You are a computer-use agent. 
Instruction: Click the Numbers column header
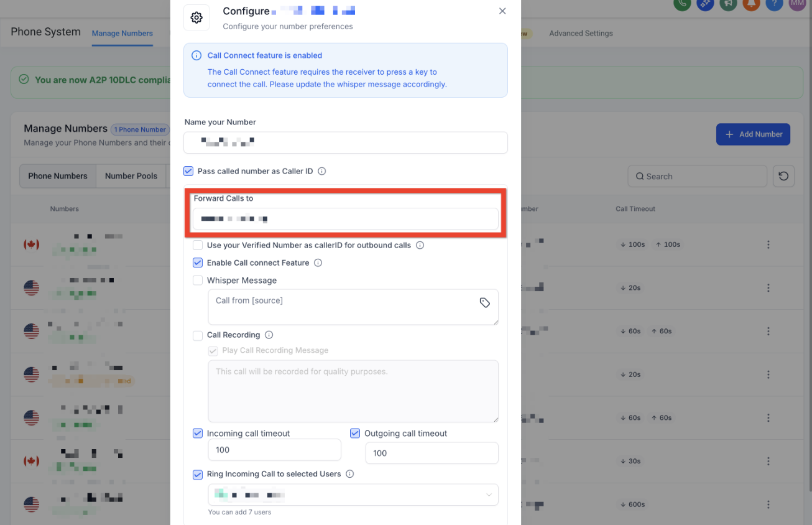(65, 209)
